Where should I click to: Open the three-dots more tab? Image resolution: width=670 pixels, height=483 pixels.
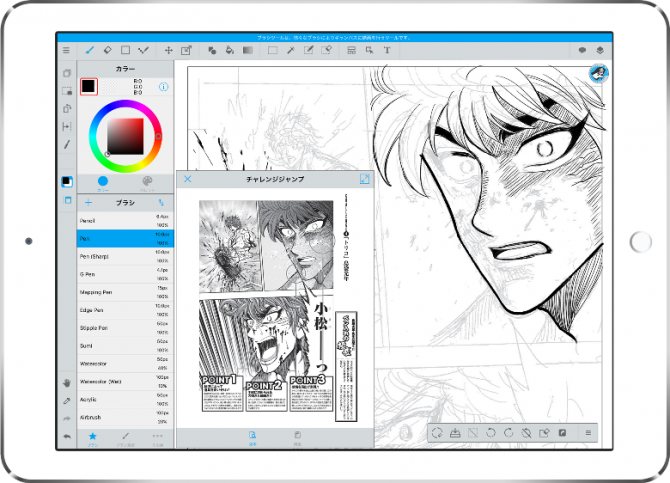pos(158,439)
